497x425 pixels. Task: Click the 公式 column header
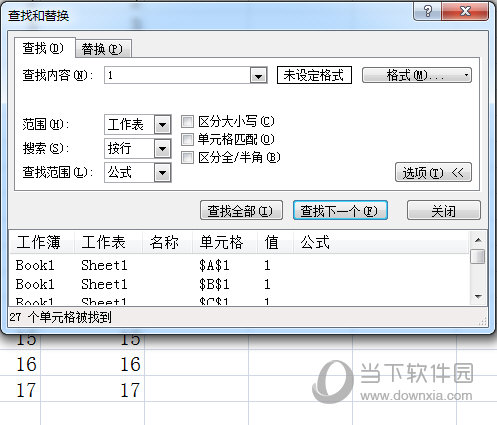coord(381,242)
